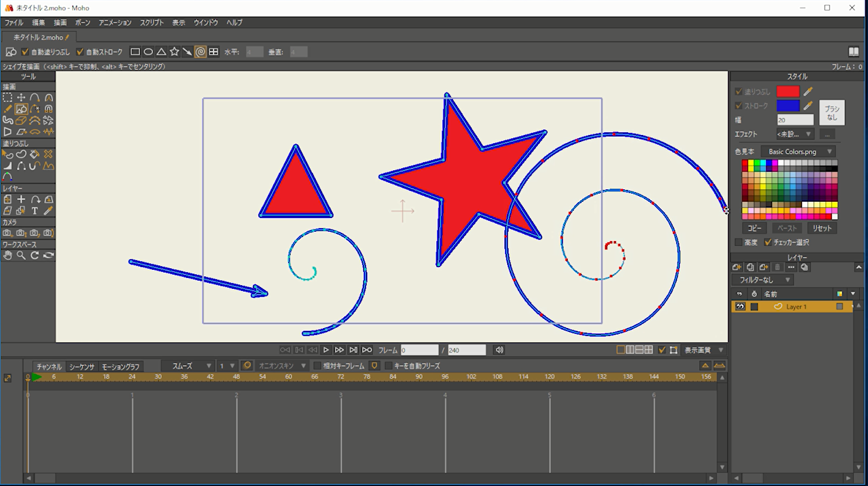
Task: Select the Text tool in layer tools
Action: 35,211
